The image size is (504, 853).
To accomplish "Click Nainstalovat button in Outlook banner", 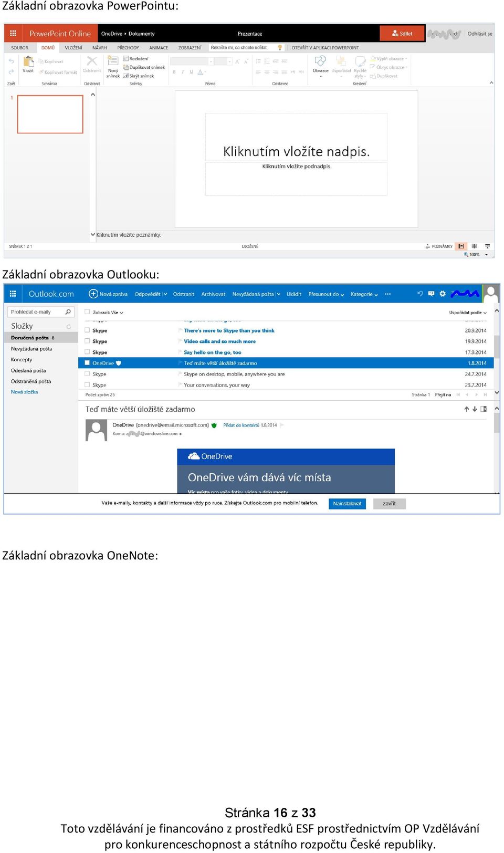I will coord(348,504).
